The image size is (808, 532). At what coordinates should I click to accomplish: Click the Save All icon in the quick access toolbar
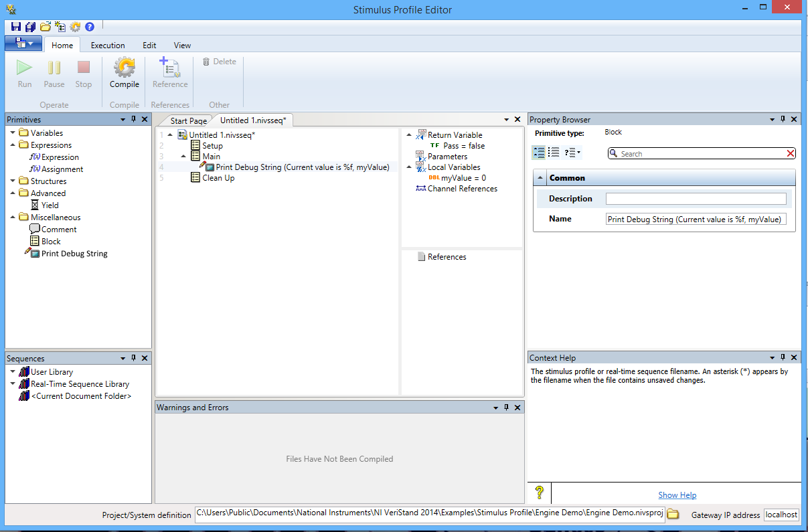click(x=30, y=27)
